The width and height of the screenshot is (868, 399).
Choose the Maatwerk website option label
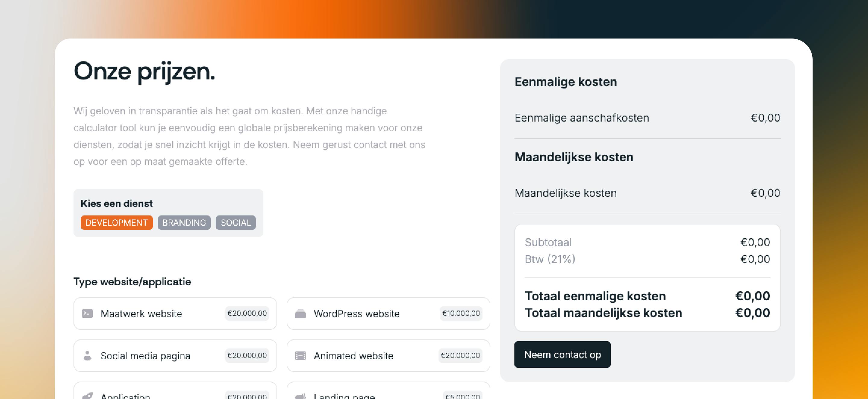click(141, 314)
